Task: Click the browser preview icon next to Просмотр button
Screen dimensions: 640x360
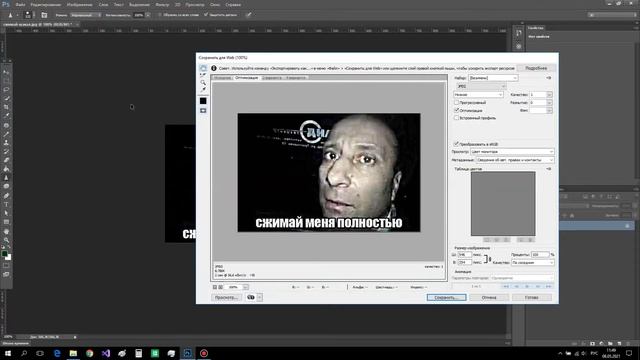Action: 251,298
